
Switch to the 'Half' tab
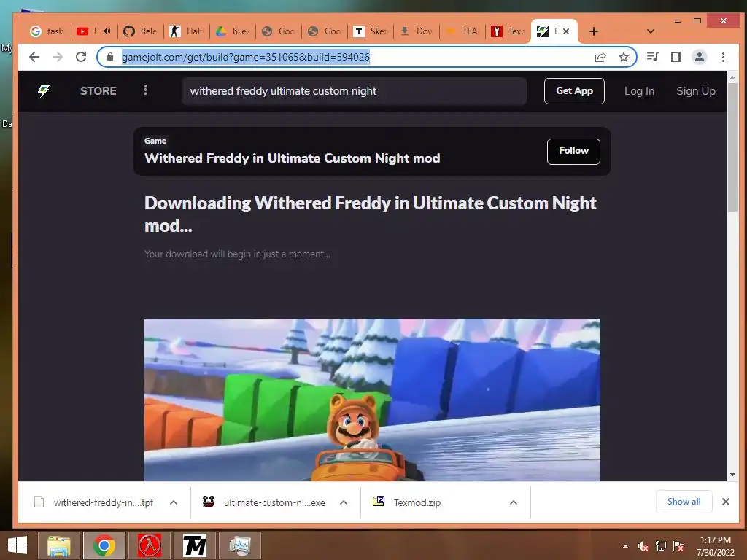point(187,31)
